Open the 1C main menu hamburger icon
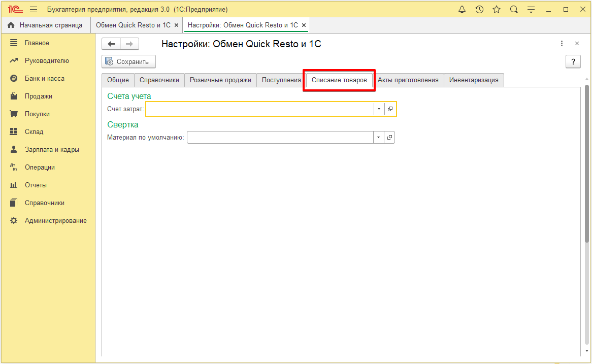Viewport: 592px width, 364px height. (34, 10)
